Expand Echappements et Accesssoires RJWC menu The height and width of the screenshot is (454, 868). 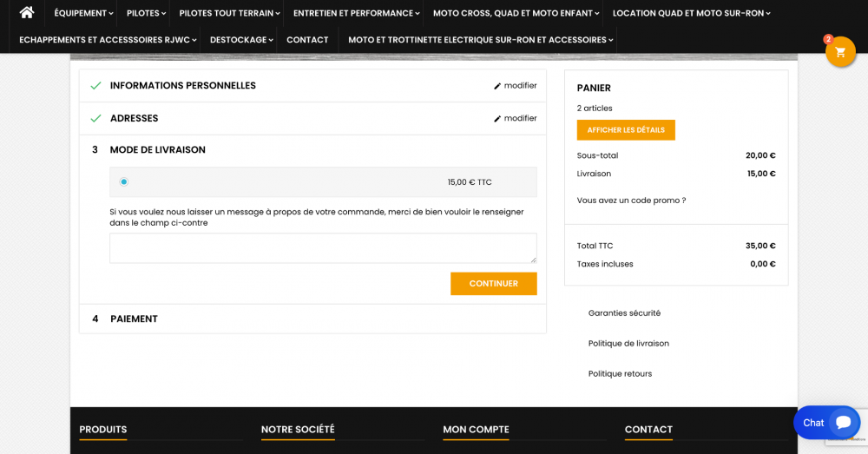click(108, 40)
